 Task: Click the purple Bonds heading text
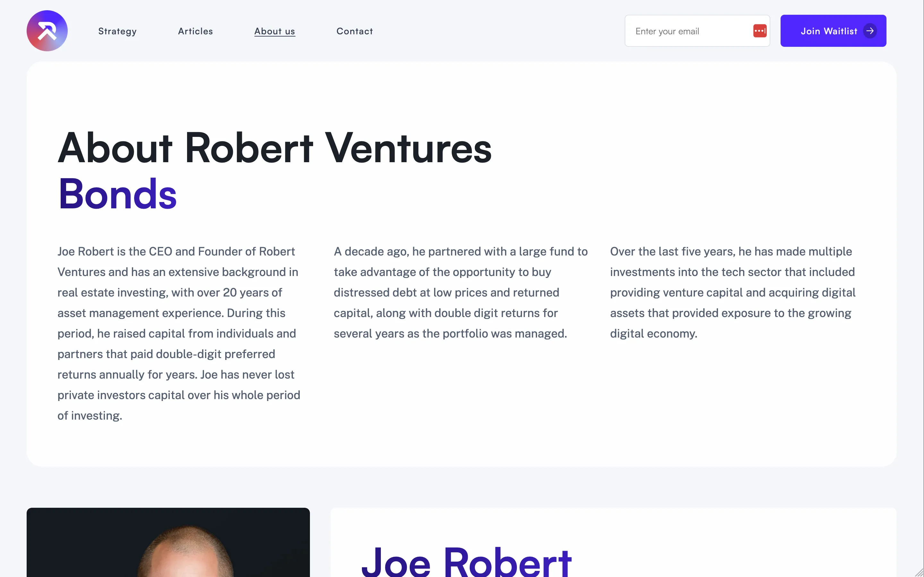click(117, 195)
